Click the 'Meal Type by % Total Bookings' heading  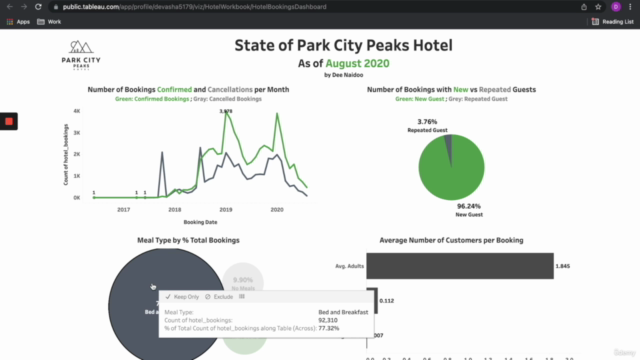coord(188,240)
